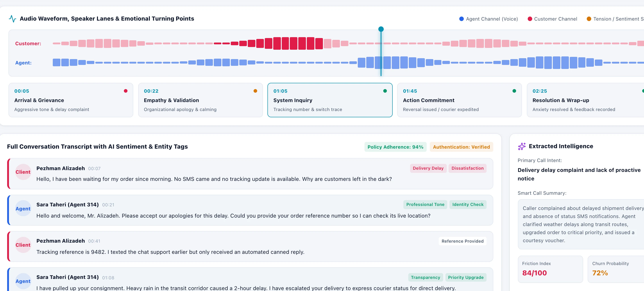
Task: Click the Reference Provided tag
Action: tap(462, 241)
